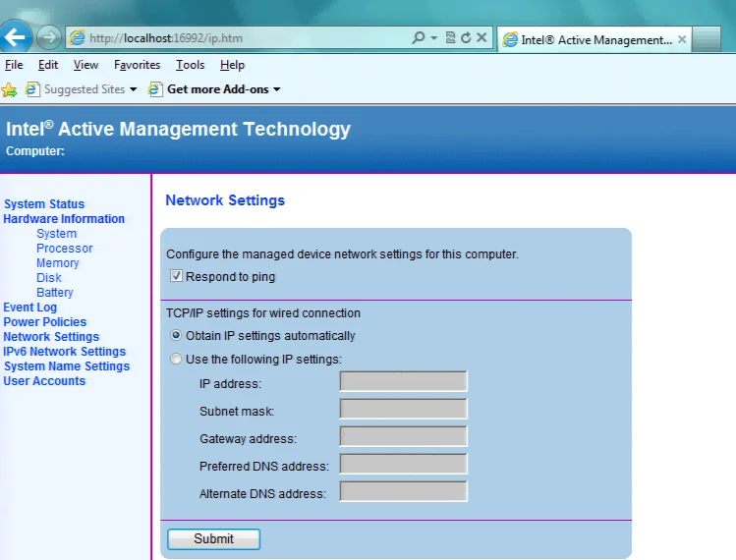Click the Refresh page icon
This screenshot has height=560, width=736.
pyautogui.click(x=466, y=37)
